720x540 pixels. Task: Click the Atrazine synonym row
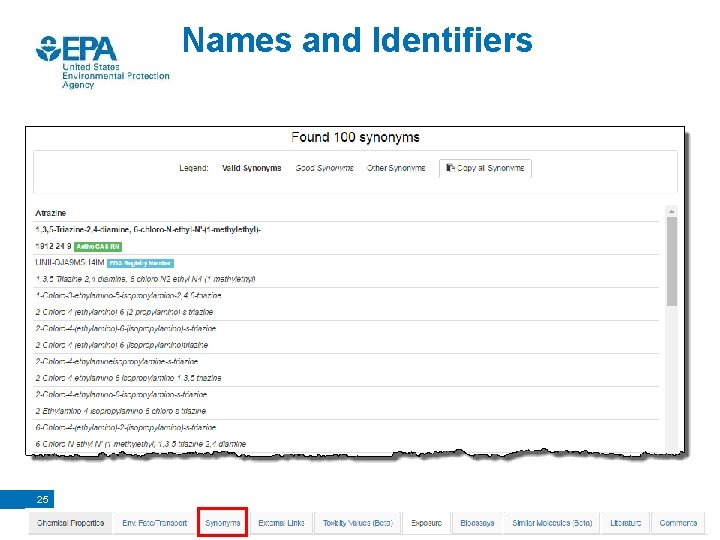[347, 213]
